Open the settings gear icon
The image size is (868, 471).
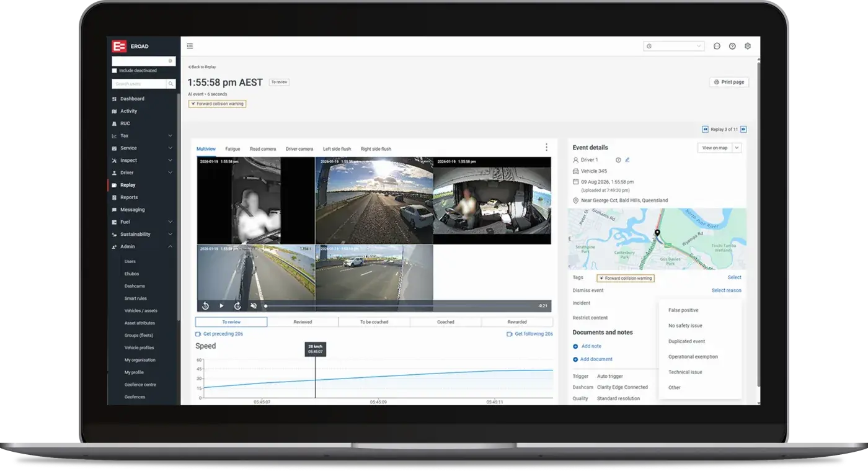coord(748,46)
